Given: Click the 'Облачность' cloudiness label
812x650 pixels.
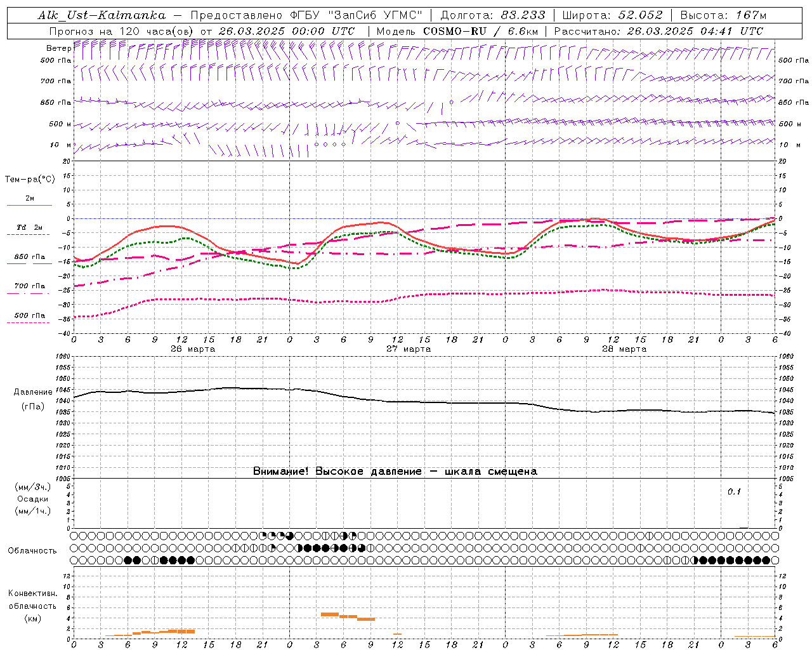Looking at the screenshot, I should pyautogui.click(x=32, y=550).
